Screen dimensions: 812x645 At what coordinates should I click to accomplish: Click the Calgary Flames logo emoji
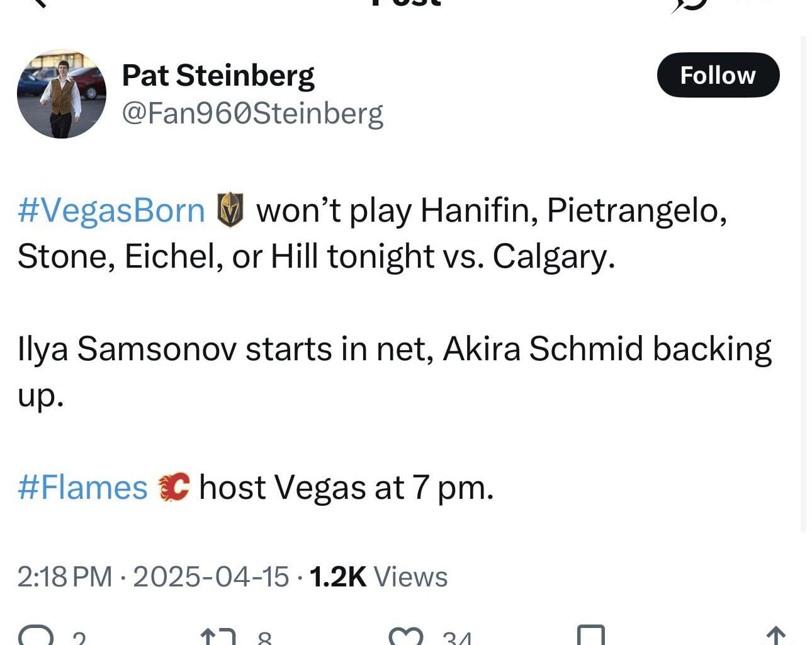tap(174, 487)
